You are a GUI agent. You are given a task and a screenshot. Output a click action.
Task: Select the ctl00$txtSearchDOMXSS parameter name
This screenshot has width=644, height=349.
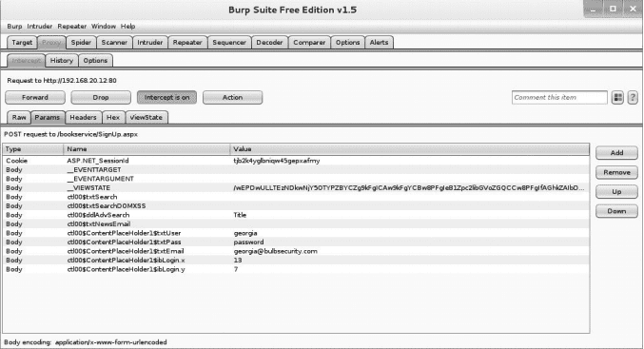[107, 205]
